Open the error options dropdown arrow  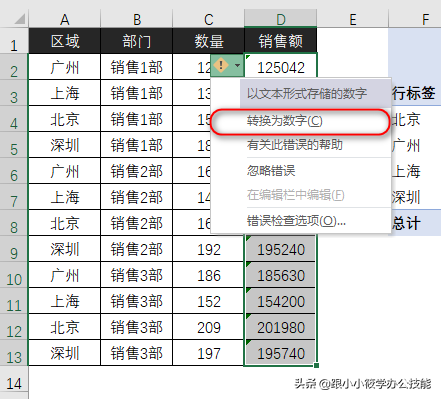click(x=237, y=65)
